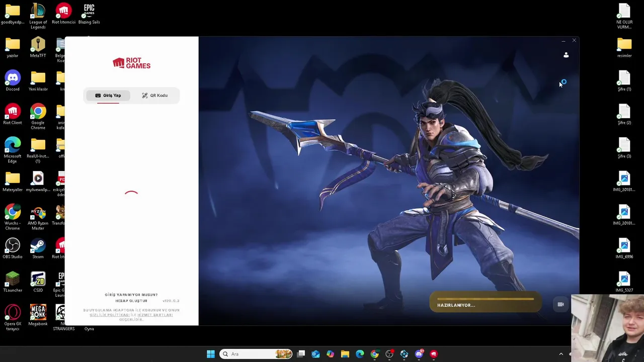Image resolution: width=644 pixels, height=362 pixels.
Task: Open the IMG_6996 image file
Action: [624, 248]
